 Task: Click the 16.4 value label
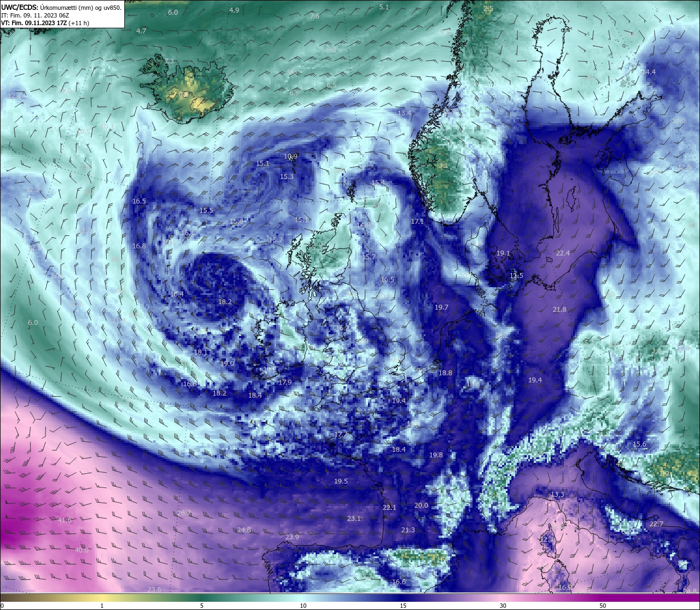click(x=177, y=294)
